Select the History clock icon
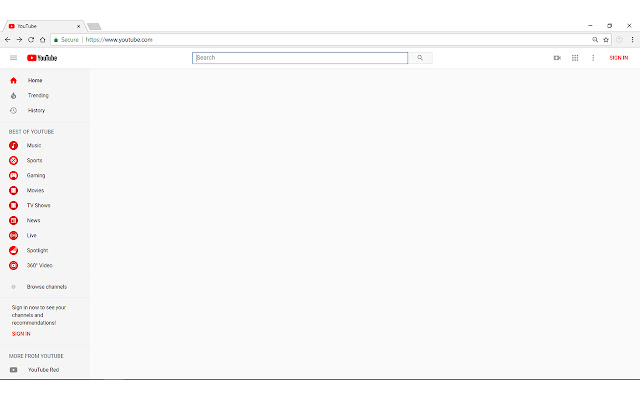Image resolution: width=640 pixels, height=400 pixels. [13, 111]
